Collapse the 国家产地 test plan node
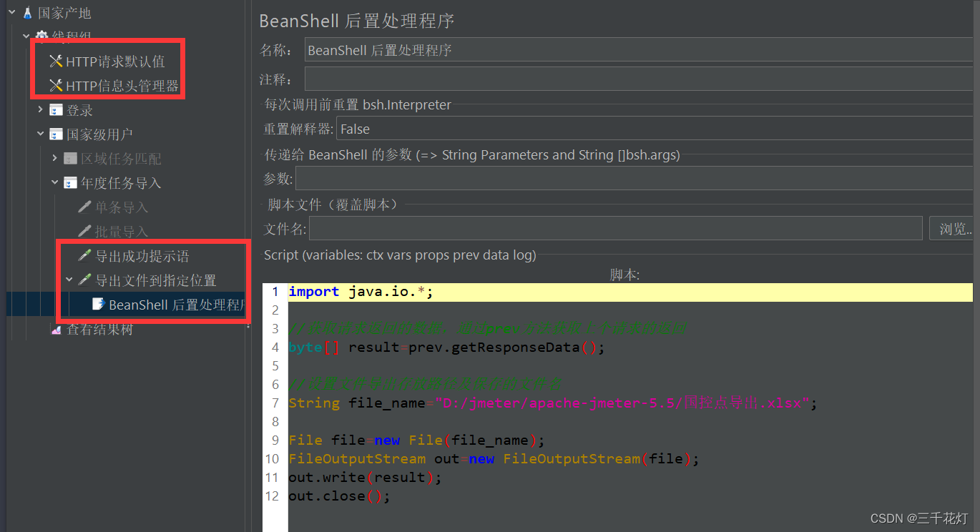The height and width of the screenshot is (532, 980). tap(12, 13)
